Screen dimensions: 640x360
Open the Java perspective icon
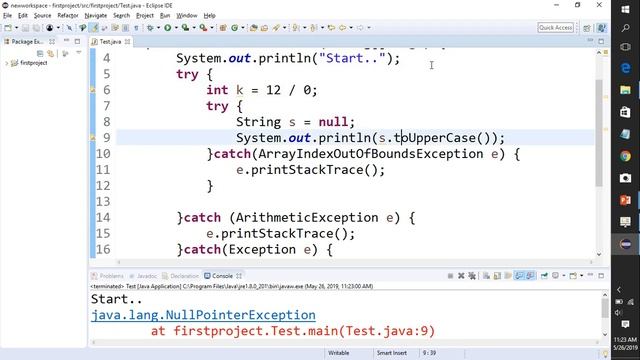601,28
